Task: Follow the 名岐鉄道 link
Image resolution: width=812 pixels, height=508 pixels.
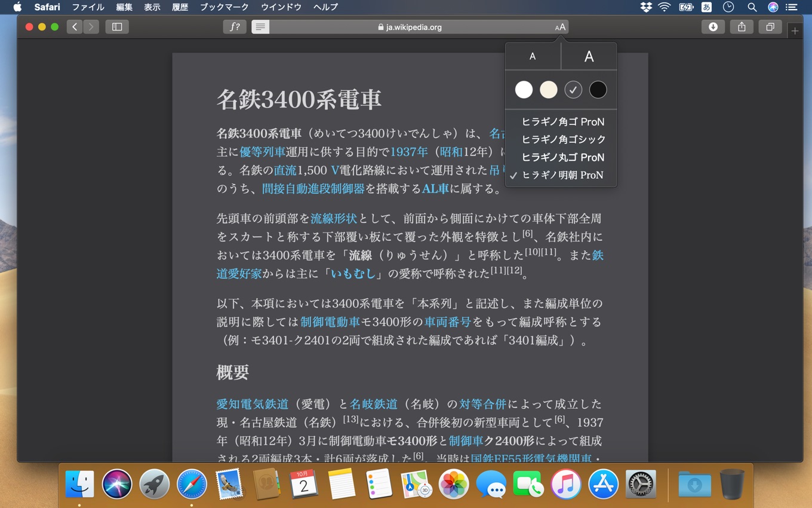Action: 374,404
